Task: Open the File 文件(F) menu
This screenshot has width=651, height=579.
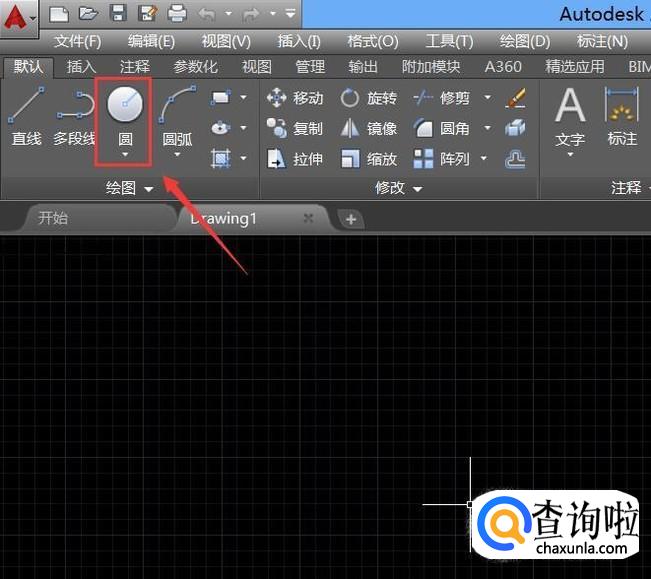Action: click(78, 42)
